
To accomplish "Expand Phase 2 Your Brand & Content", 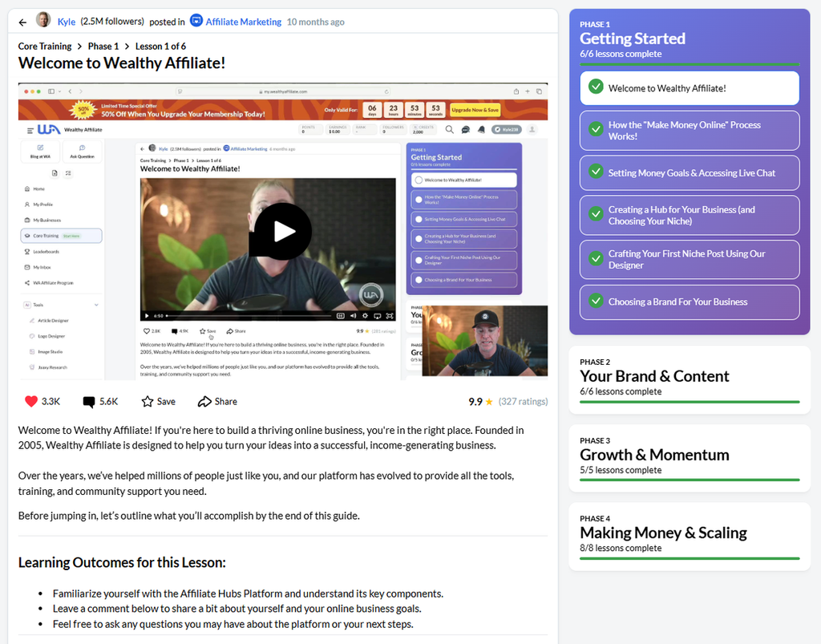I will [x=689, y=379].
